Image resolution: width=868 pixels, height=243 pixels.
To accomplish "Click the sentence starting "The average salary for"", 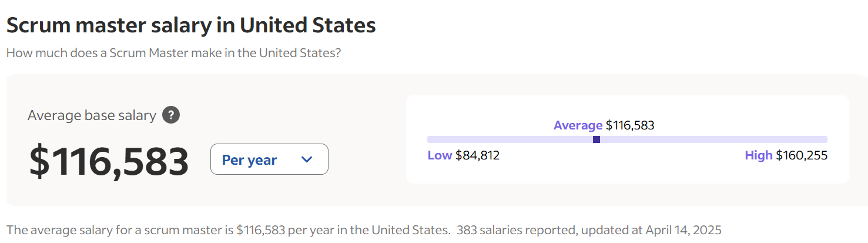I will (228, 229).
